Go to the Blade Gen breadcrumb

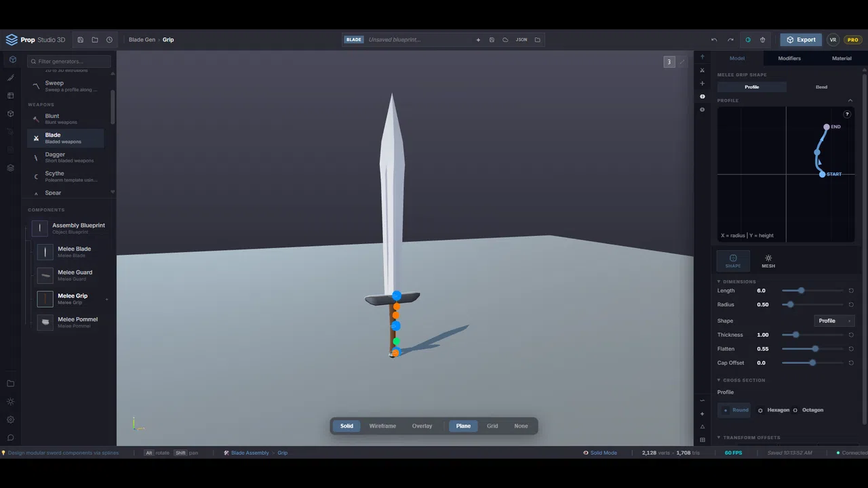click(x=142, y=40)
